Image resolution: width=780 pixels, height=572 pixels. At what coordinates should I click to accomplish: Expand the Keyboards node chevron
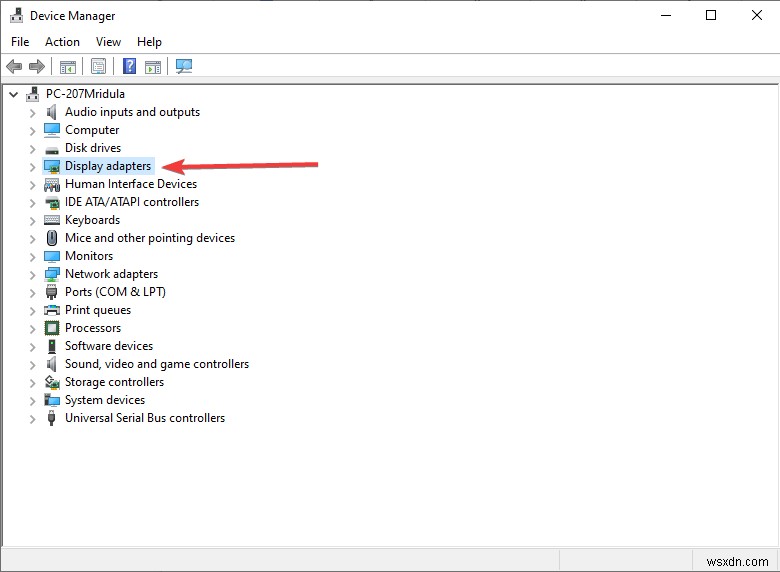[x=32, y=221]
